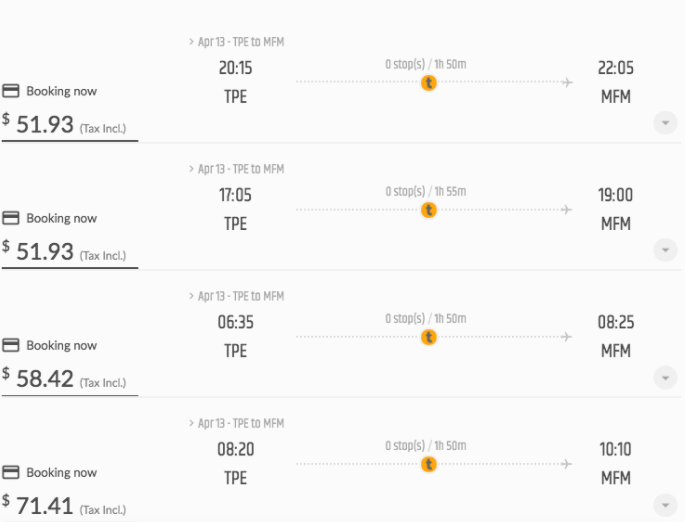Select $51.93 fare for 17:05 departure
The height and width of the screenshot is (522, 685).
[x=64, y=252]
